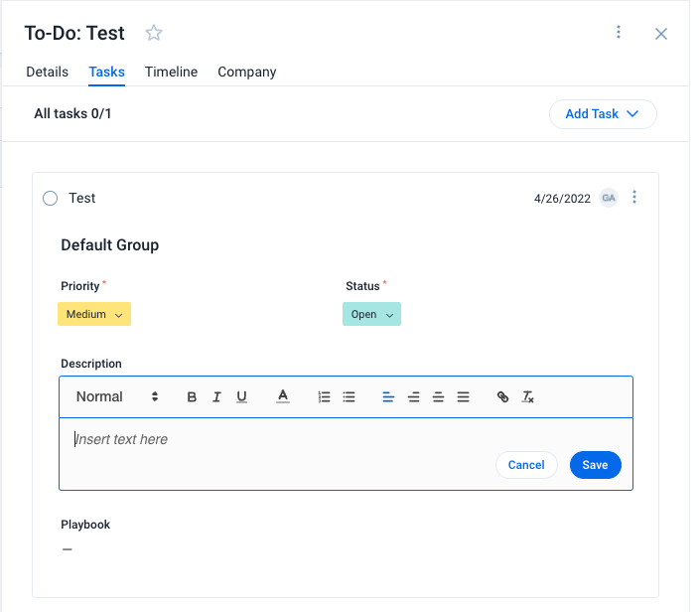
Task: Expand the Normal text style selector
Action: [117, 396]
